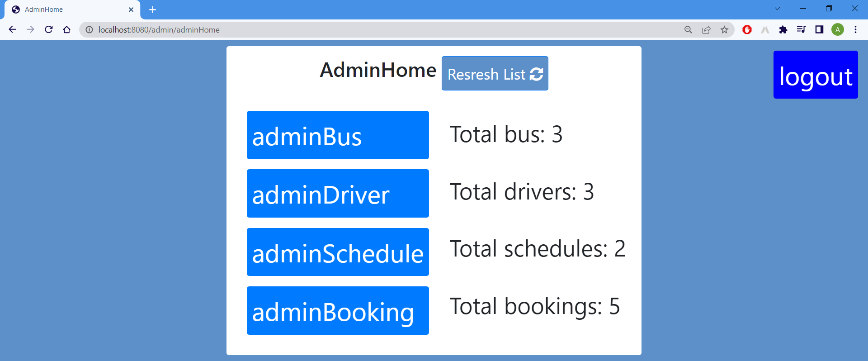Image resolution: width=868 pixels, height=361 pixels.
Task: Open the browser three-dot menu
Action: pos(856,29)
